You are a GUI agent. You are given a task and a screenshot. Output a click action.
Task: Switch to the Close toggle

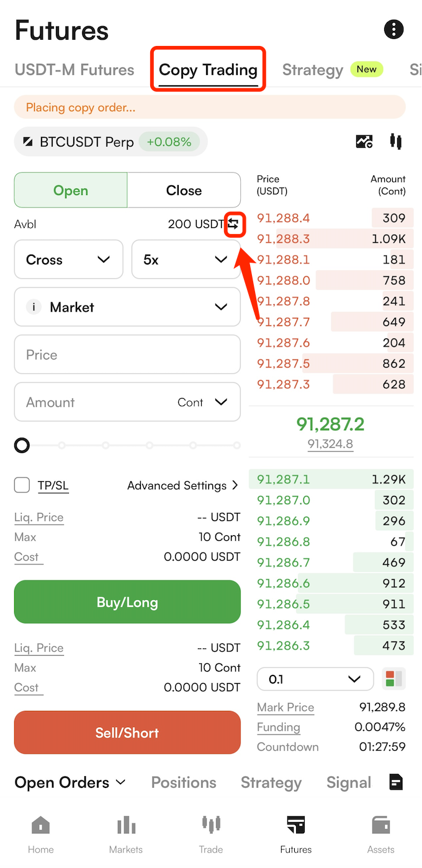point(184,190)
